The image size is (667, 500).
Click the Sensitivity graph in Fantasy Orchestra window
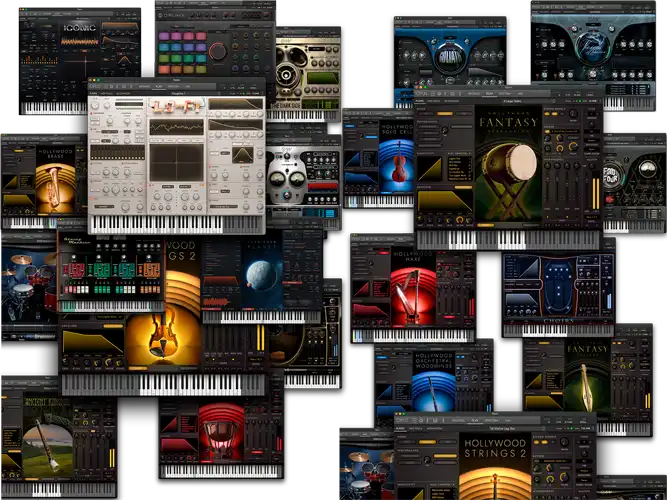pos(430,169)
